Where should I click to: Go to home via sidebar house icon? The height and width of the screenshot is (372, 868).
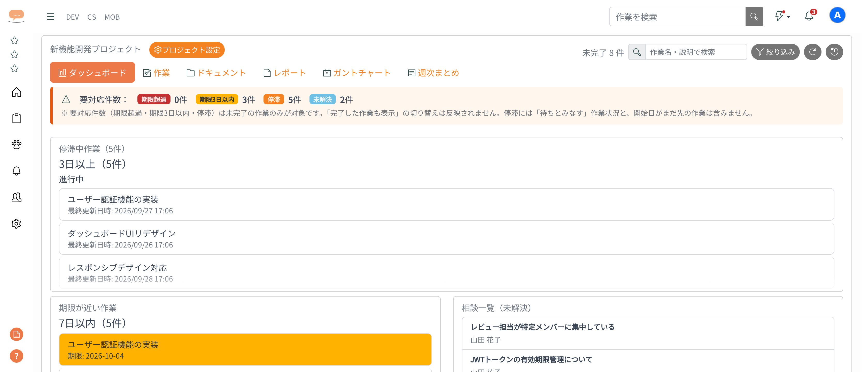tap(17, 92)
